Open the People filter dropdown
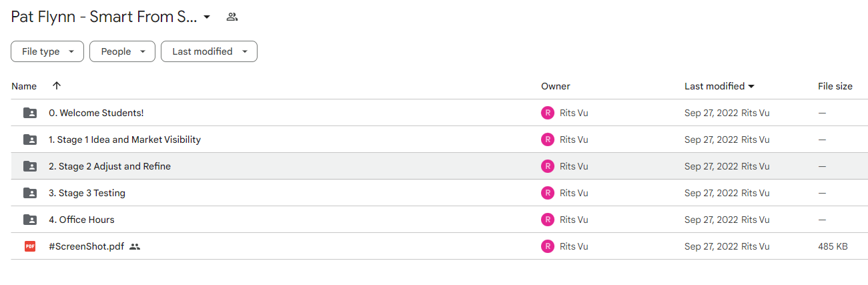 123,51
